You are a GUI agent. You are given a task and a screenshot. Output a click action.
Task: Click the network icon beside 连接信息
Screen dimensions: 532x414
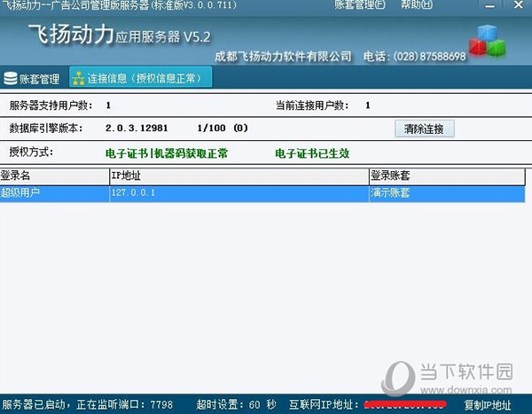79,79
